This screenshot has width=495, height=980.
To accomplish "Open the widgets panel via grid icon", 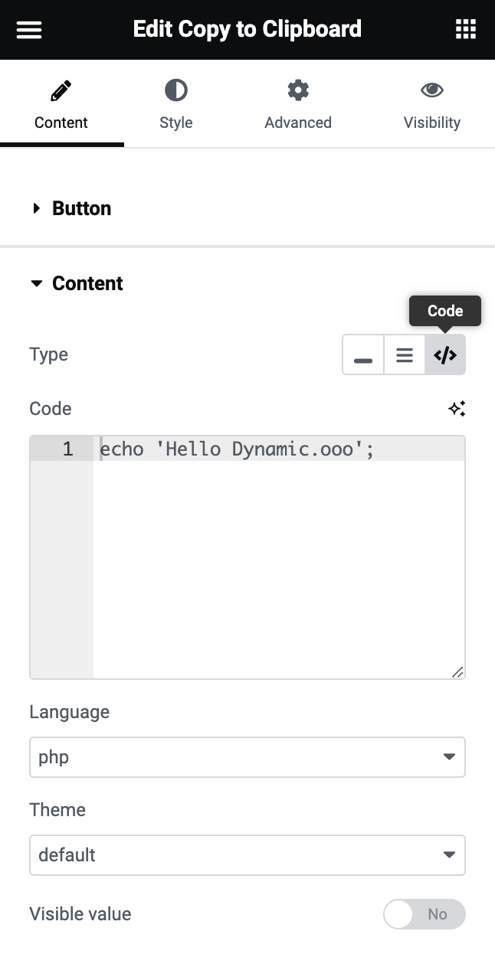I will coord(465,29).
